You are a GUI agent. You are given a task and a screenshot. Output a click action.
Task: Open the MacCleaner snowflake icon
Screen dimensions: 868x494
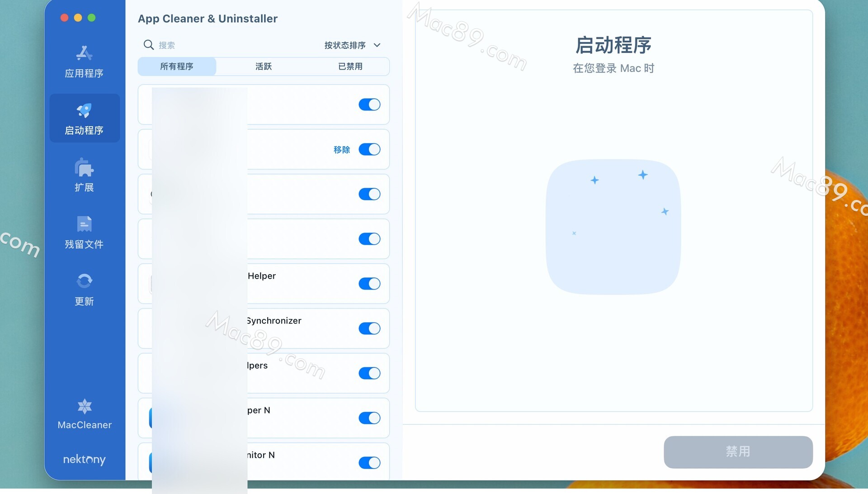pos(85,406)
